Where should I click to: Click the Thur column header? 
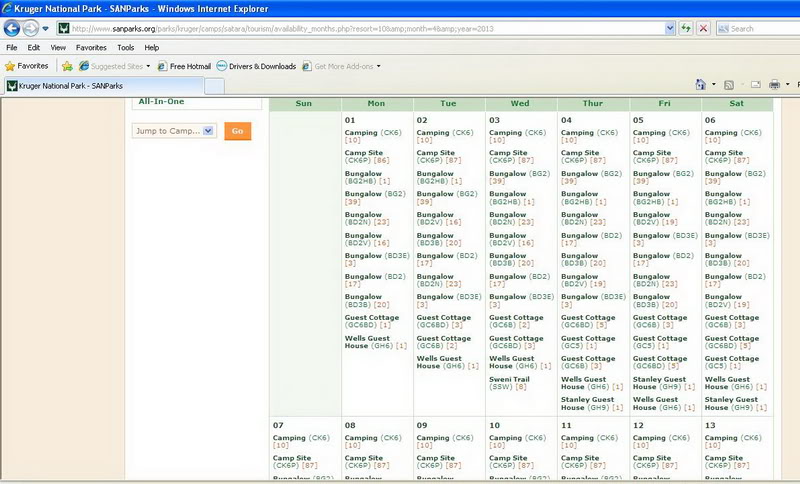point(593,104)
